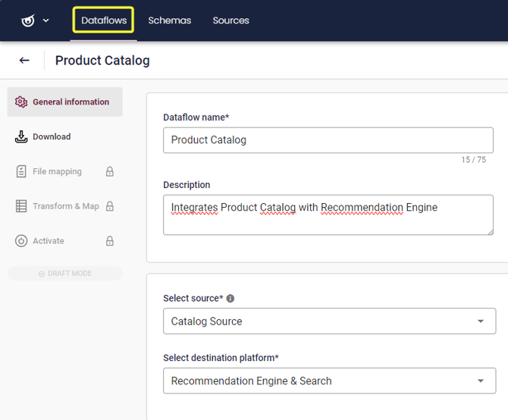The image size is (508, 420).
Task: Click inside the Description text area
Action: (328, 215)
